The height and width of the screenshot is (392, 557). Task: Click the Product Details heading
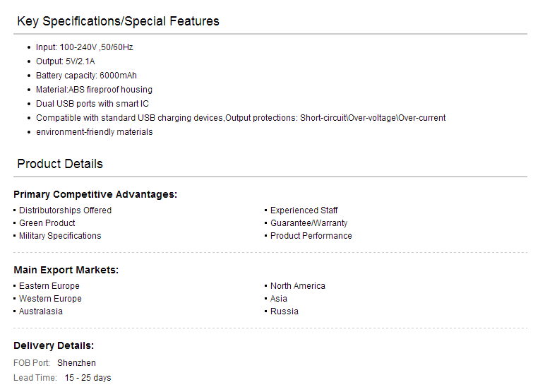[60, 164]
